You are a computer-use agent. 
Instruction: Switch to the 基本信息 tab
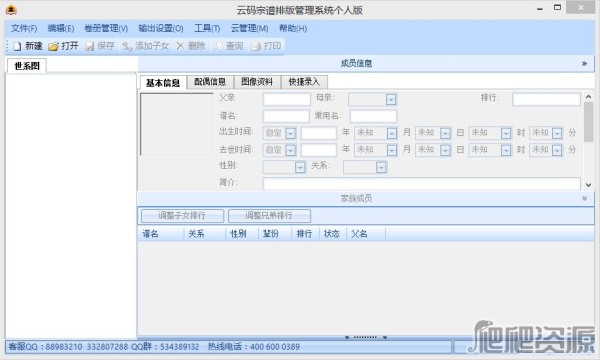(x=163, y=83)
